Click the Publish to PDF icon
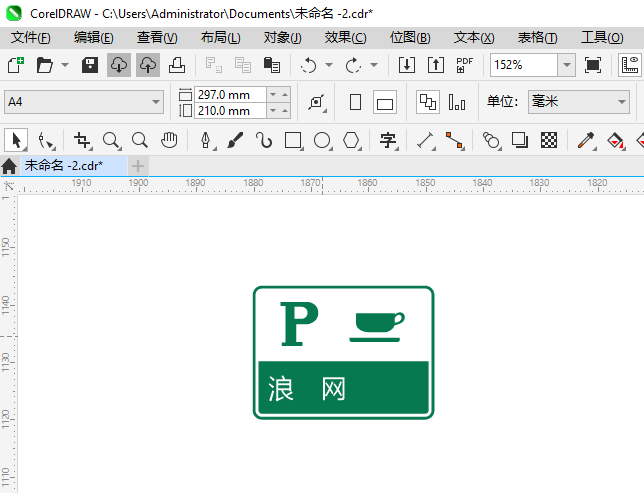644x493 pixels. [x=465, y=65]
